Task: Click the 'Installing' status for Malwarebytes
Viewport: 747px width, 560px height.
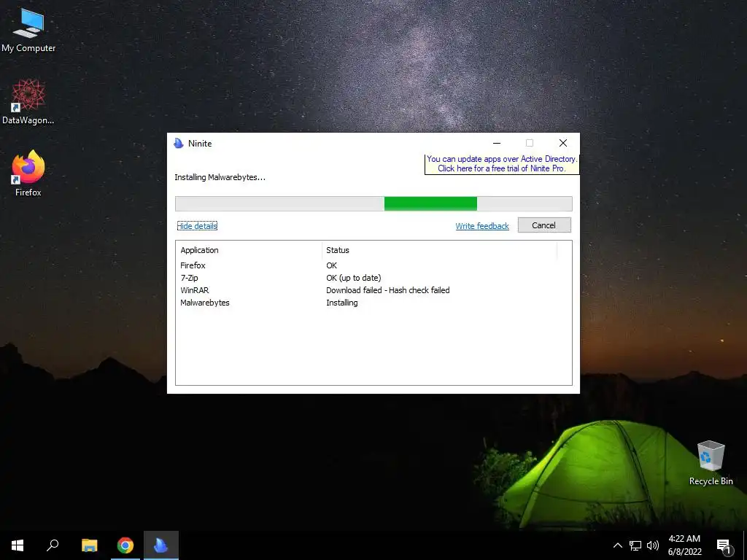Action: pos(342,303)
